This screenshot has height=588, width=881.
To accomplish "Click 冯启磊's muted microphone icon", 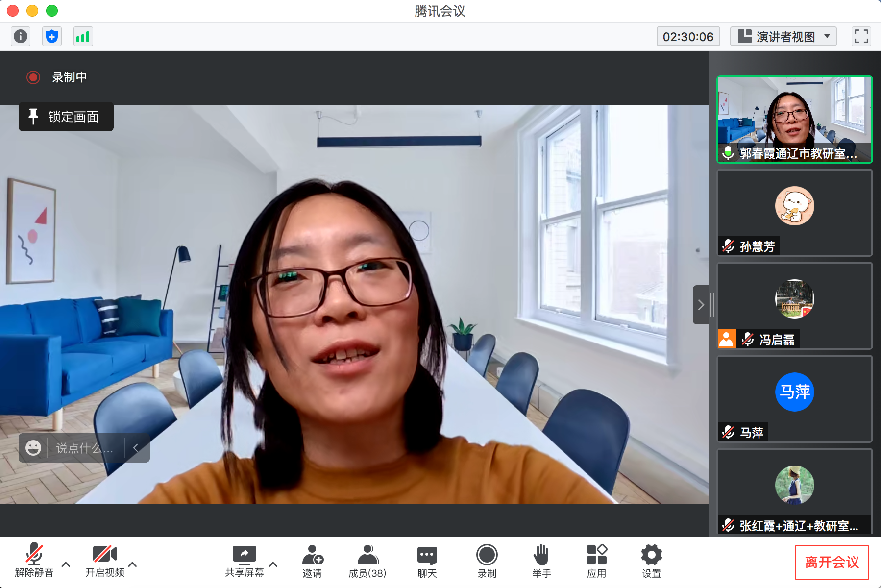I will click(748, 339).
